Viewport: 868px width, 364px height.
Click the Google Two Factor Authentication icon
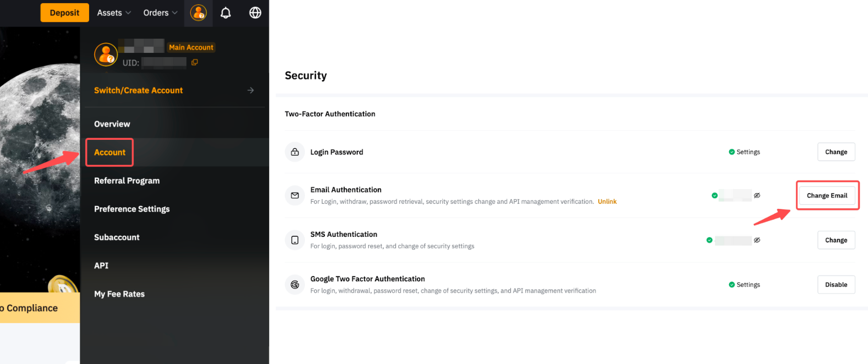[295, 284]
